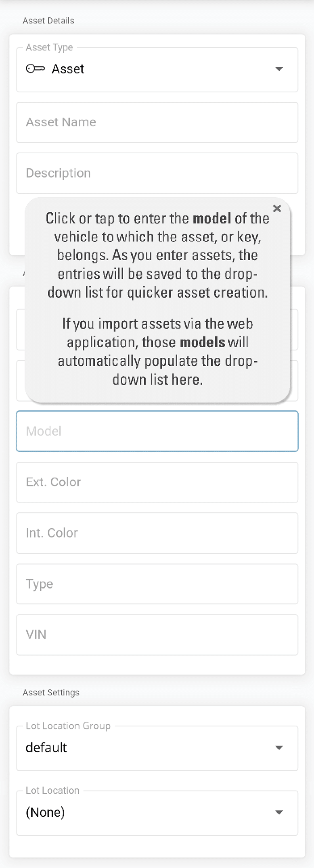
Task: Focus the Asset Name field
Action: point(157,122)
